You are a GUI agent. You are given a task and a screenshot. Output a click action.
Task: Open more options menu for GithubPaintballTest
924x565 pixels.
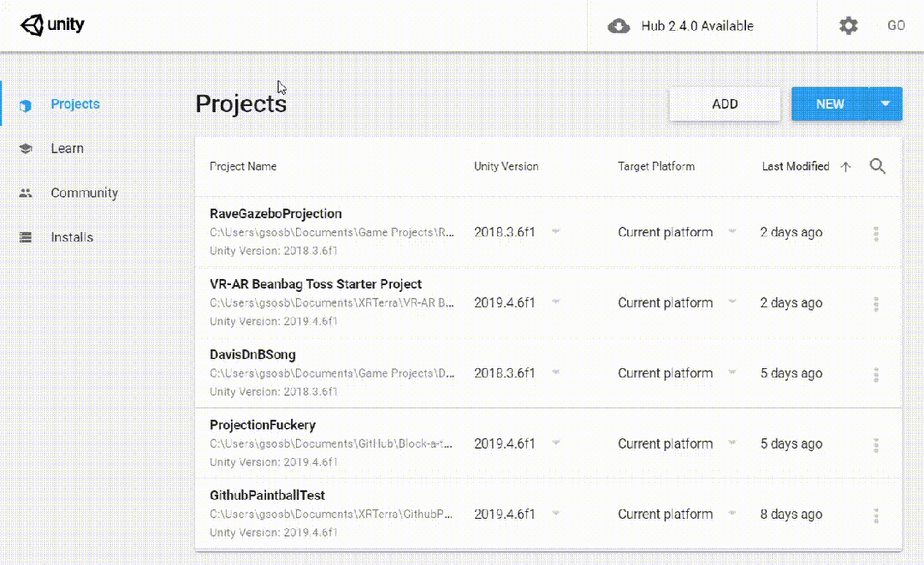click(876, 515)
